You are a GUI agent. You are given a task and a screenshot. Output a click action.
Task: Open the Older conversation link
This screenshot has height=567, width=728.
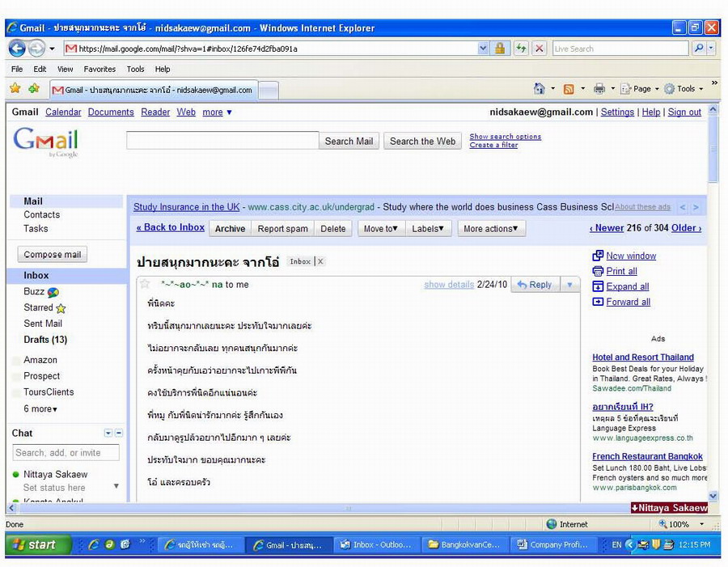686,228
